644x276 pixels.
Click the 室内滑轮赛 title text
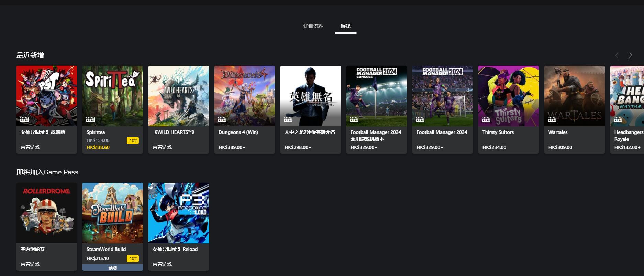coord(33,249)
